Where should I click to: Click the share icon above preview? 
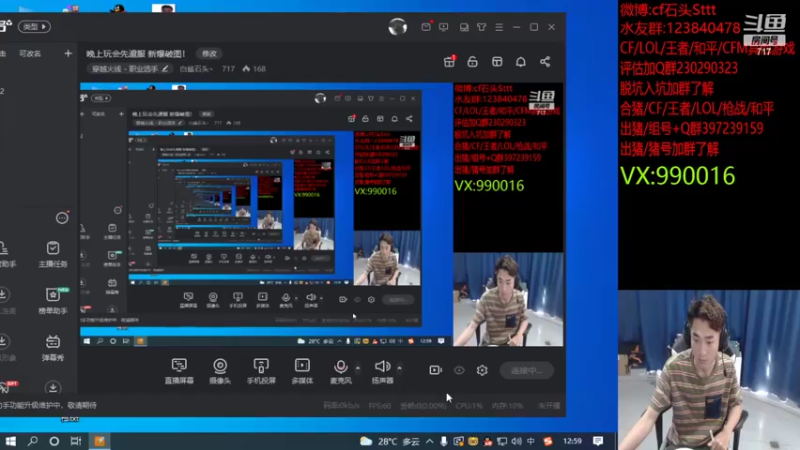tap(545, 62)
